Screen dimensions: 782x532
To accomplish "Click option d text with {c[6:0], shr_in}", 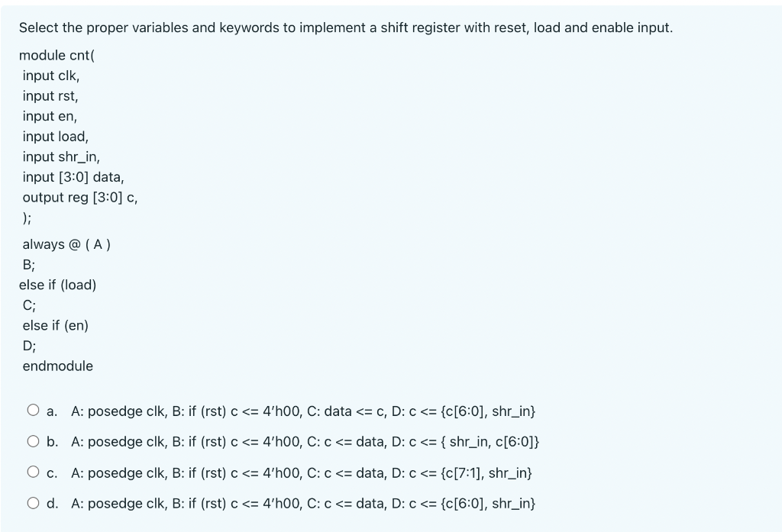I will point(305,503).
